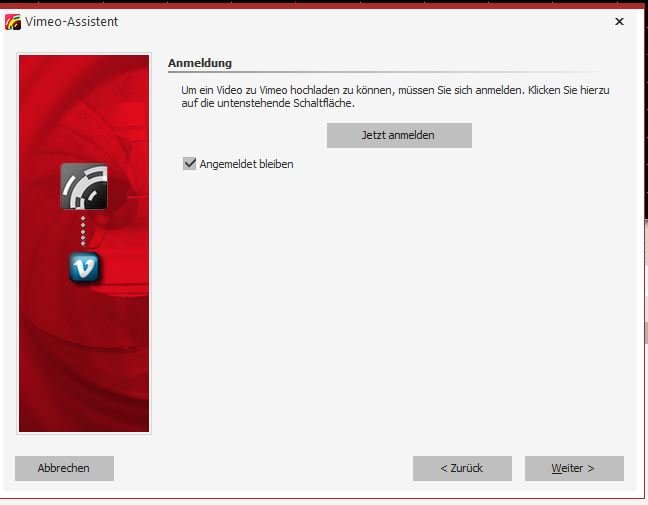Click the gray video software logo icon

click(84, 186)
